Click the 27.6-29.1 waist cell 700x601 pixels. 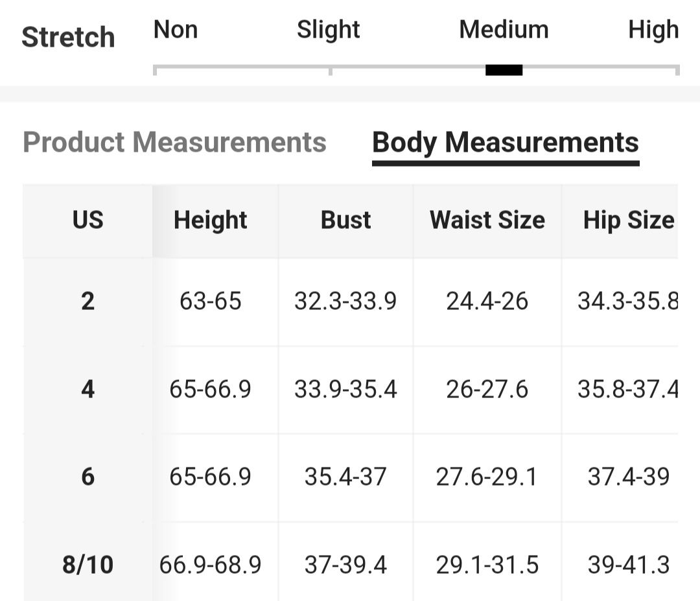[487, 477]
